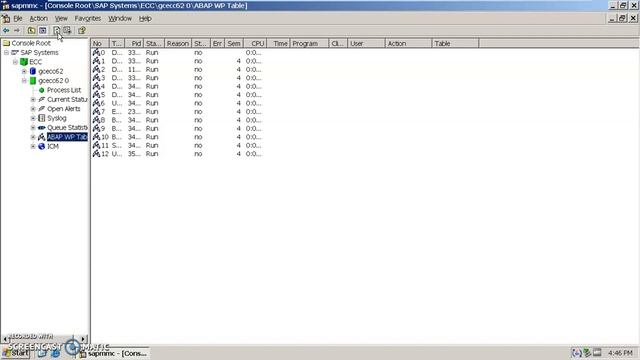Select Process List in the tree
Image resolution: width=640 pixels, height=360 pixels.
tap(64, 90)
